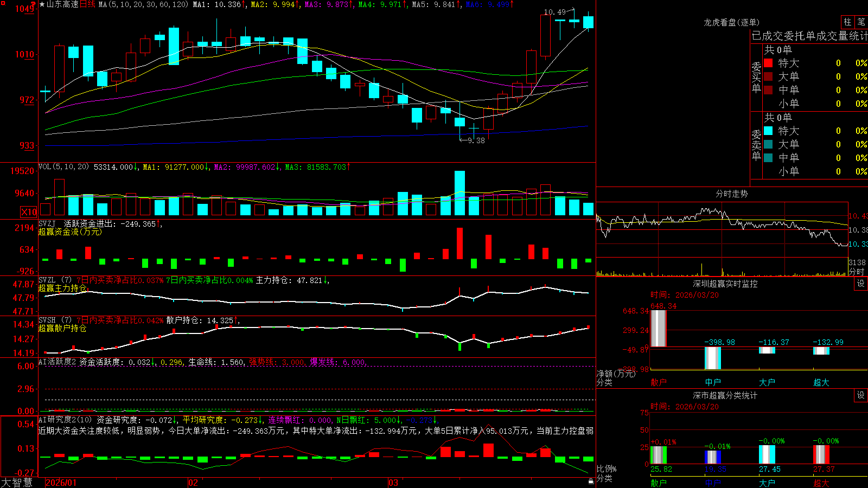Click the X10 volume scale box
Viewport: 868px width, 488px height.
click(29, 212)
